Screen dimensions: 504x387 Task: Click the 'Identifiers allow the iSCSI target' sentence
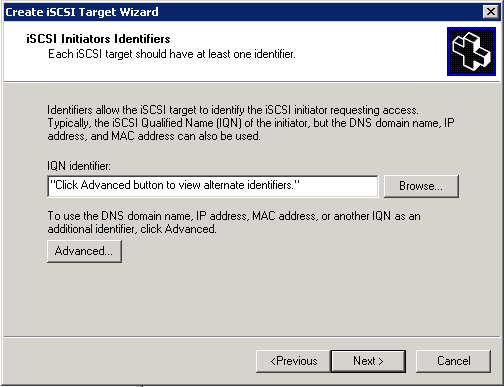click(x=233, y=110)
